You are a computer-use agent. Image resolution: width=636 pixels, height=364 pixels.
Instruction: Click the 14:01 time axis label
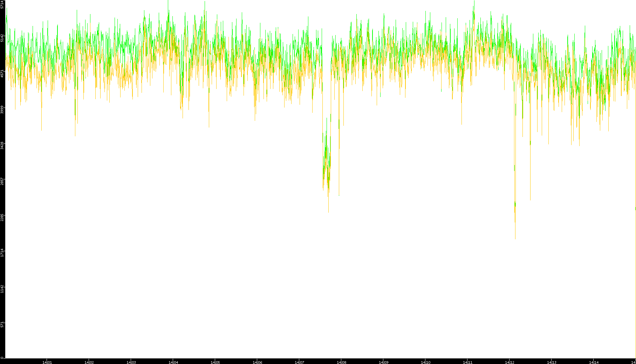coord(47,362)
